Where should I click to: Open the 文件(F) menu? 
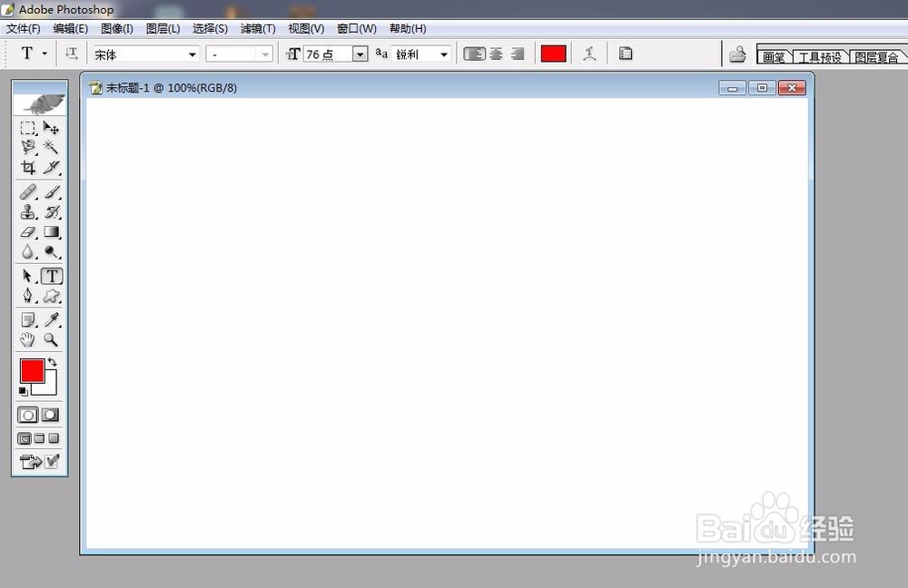coord(24,28)
